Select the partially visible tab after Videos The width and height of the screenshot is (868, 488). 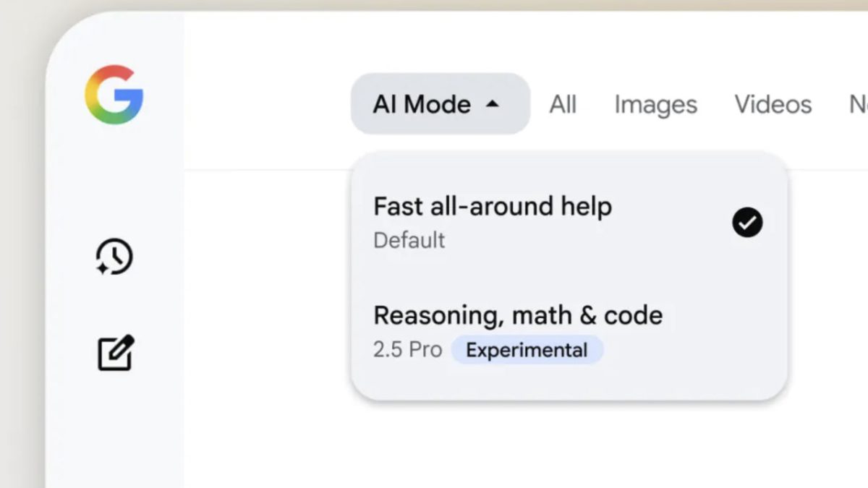coord(858,105)
